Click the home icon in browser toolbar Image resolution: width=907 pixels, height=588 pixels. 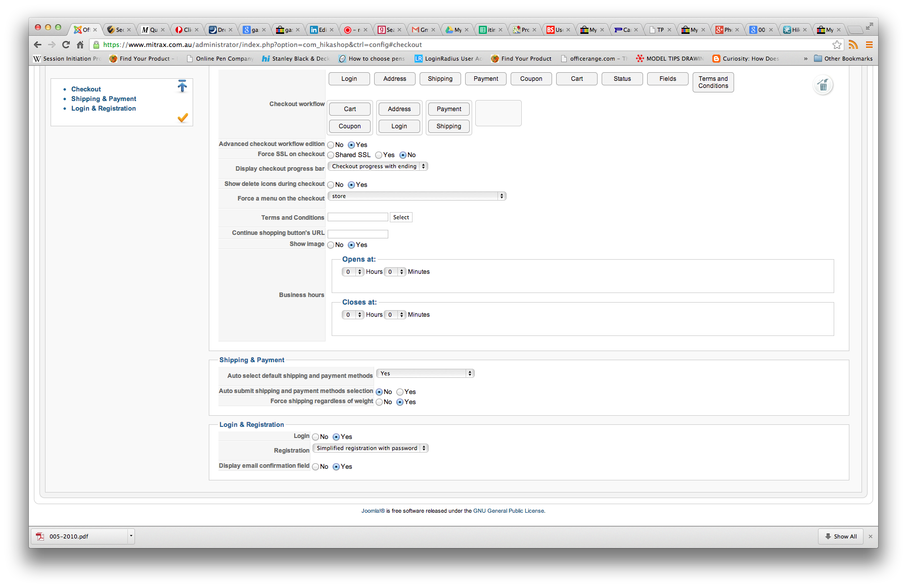point(80,44)
